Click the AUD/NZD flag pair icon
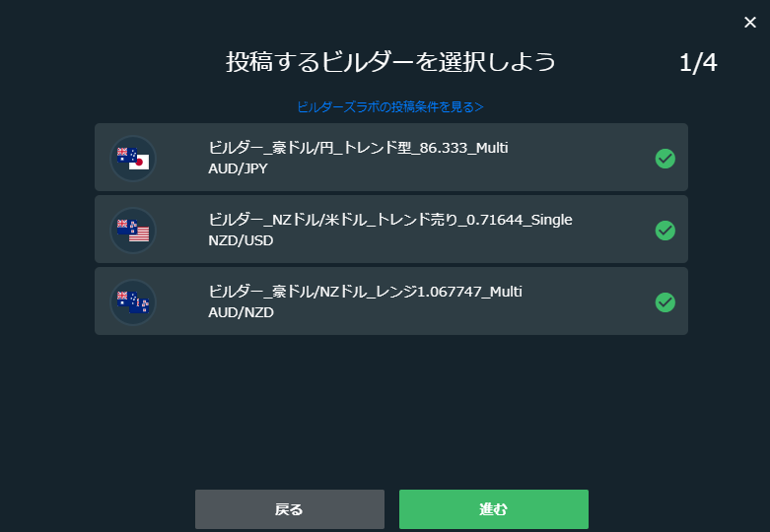Image resolution: width=770 pixels, height=532 pixels. tap(133, 302)
